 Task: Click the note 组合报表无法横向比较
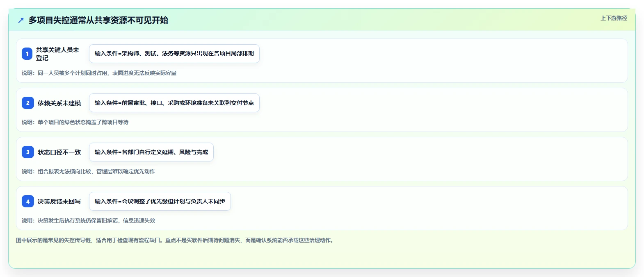tap(88, 171)
